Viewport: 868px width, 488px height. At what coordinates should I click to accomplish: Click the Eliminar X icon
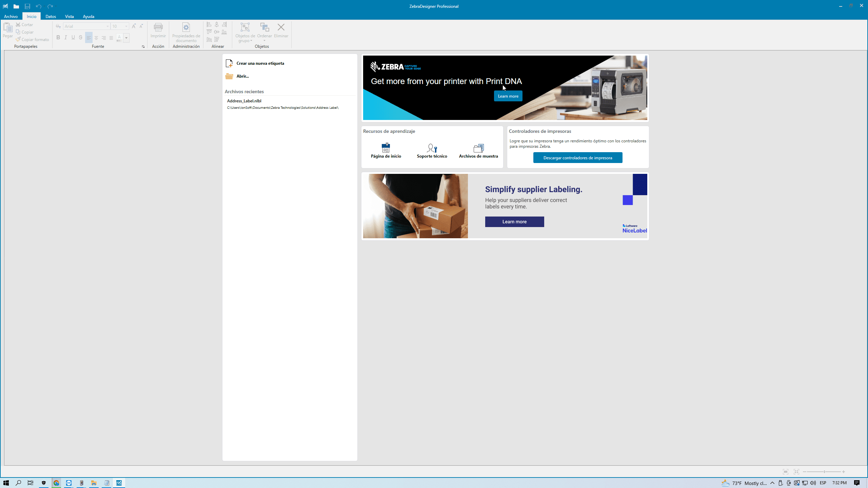(x=281, y=27)
